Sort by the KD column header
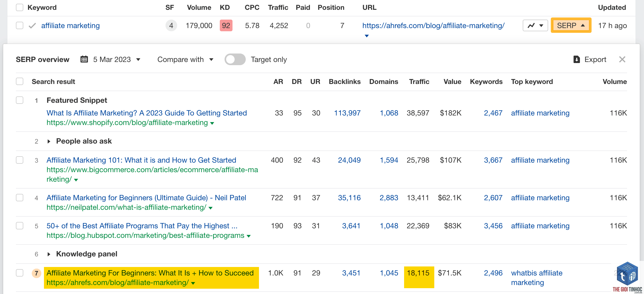Viewport: 644px width, 294px height. tap(225, 7)
